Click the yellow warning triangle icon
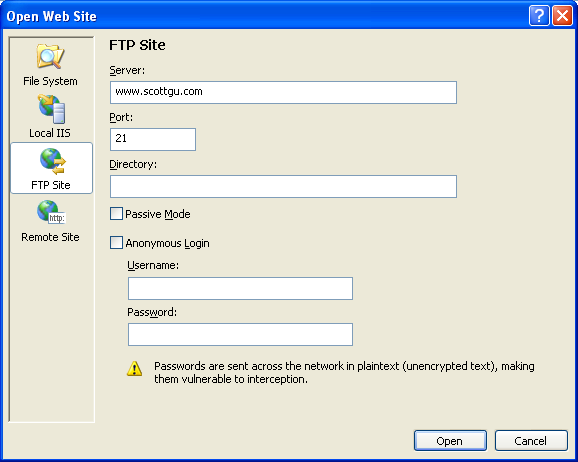Screen dimensions: 578x462 [135, 368]
